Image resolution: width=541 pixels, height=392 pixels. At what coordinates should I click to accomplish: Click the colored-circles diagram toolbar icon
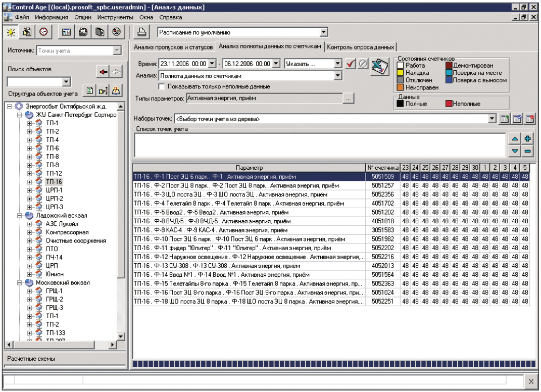pos(117,32)
